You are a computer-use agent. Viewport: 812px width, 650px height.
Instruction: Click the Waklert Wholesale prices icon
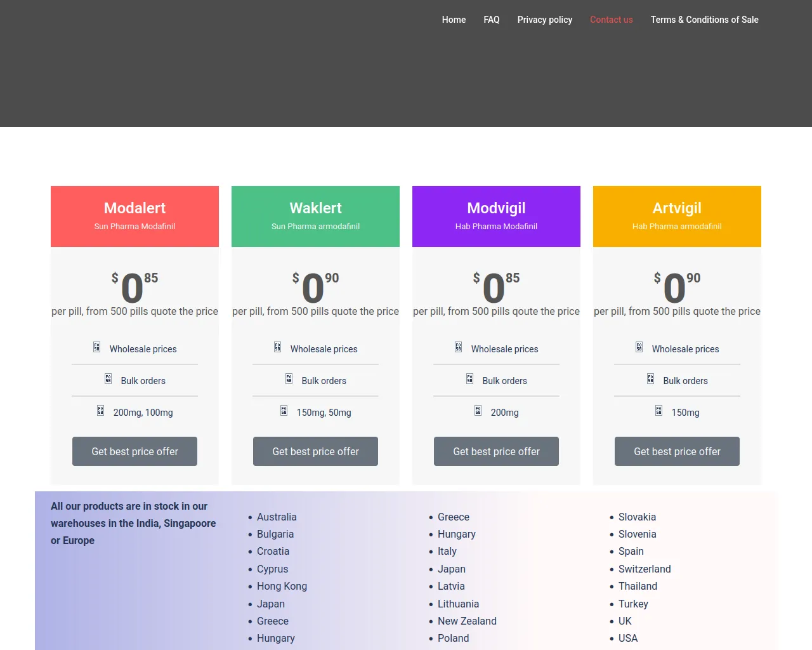pos(277,347)
